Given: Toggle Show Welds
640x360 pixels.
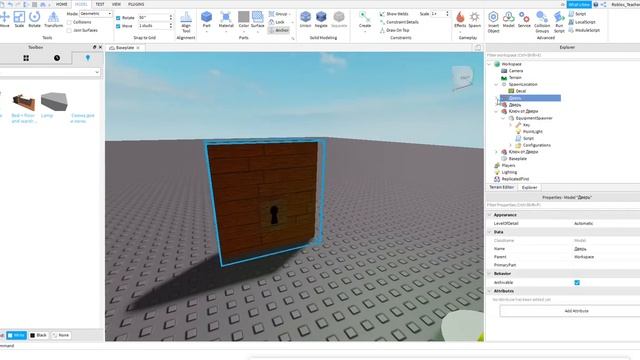Looking at the screenshot, I should [394, 14].
